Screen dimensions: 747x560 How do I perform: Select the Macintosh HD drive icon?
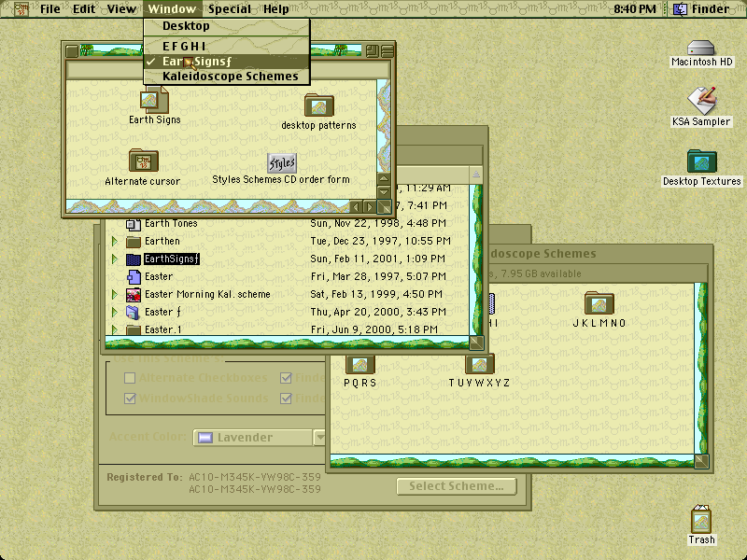click(x=701, y=48)
